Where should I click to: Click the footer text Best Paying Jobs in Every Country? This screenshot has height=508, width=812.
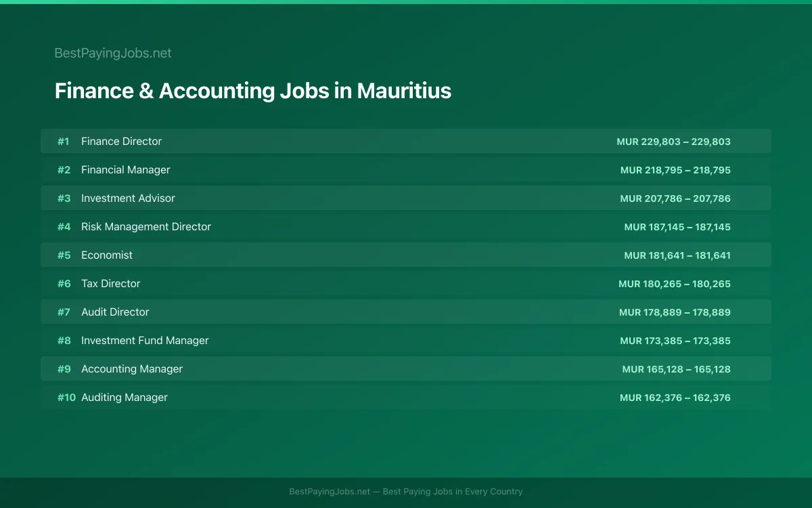coord(453,492)
